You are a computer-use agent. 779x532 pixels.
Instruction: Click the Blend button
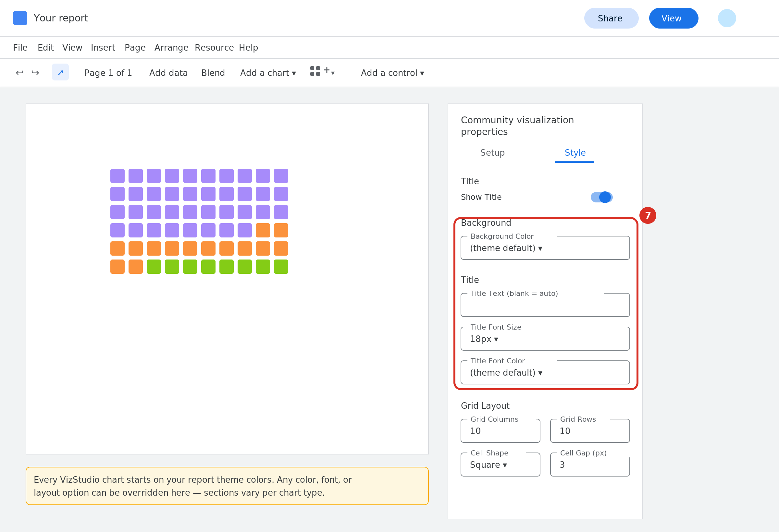point(213,73)
